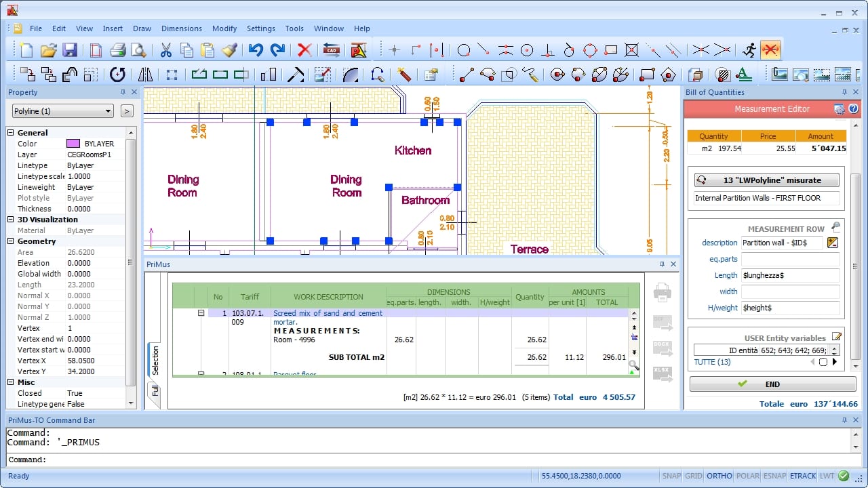Toggle POLAR in the status bar
Viewport: 868px width, 488px height.
747,476
